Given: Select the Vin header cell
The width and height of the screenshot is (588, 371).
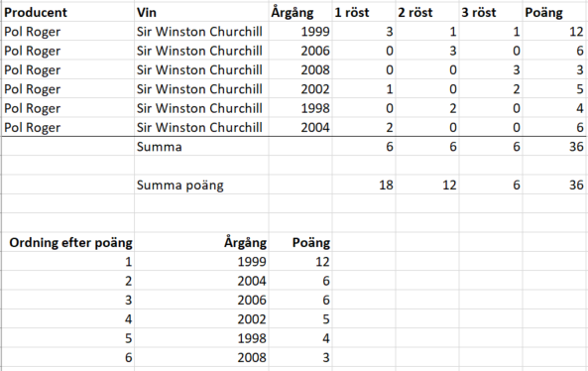Looking at the screenshot, I should point(201,12).
